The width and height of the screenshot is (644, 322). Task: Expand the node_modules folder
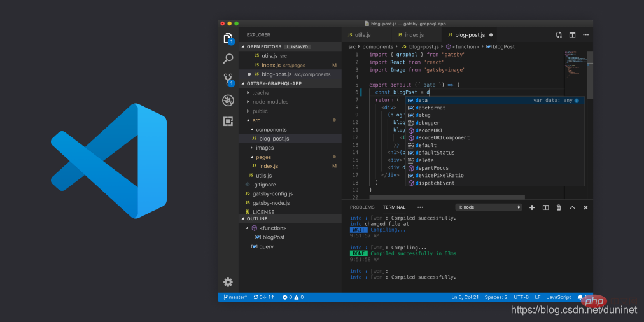point(270,102)
